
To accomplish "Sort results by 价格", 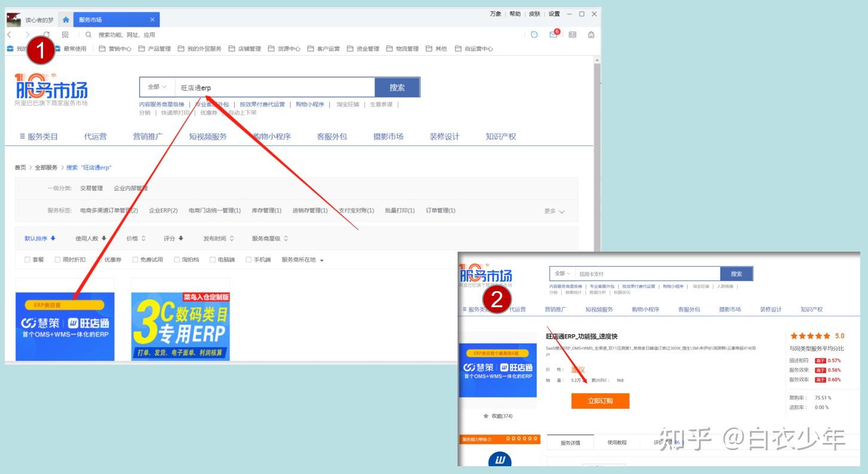I will click(136, 238).
